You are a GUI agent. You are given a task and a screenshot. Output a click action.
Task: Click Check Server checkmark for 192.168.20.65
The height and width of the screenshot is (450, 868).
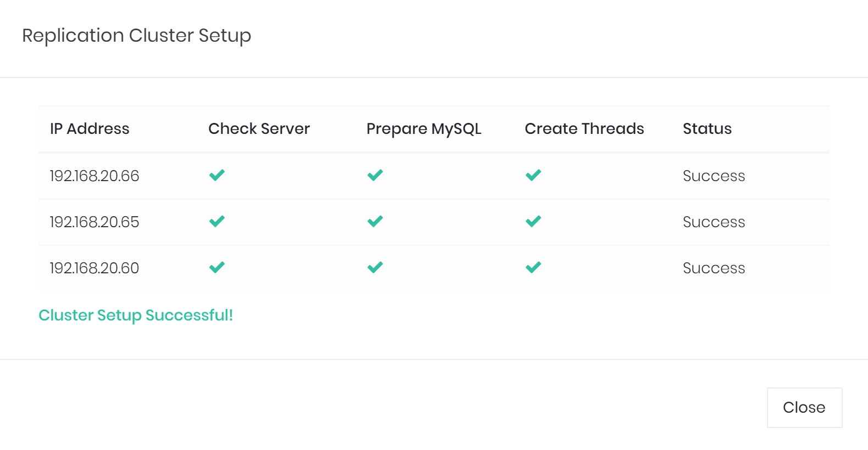(x=217, y=222)
